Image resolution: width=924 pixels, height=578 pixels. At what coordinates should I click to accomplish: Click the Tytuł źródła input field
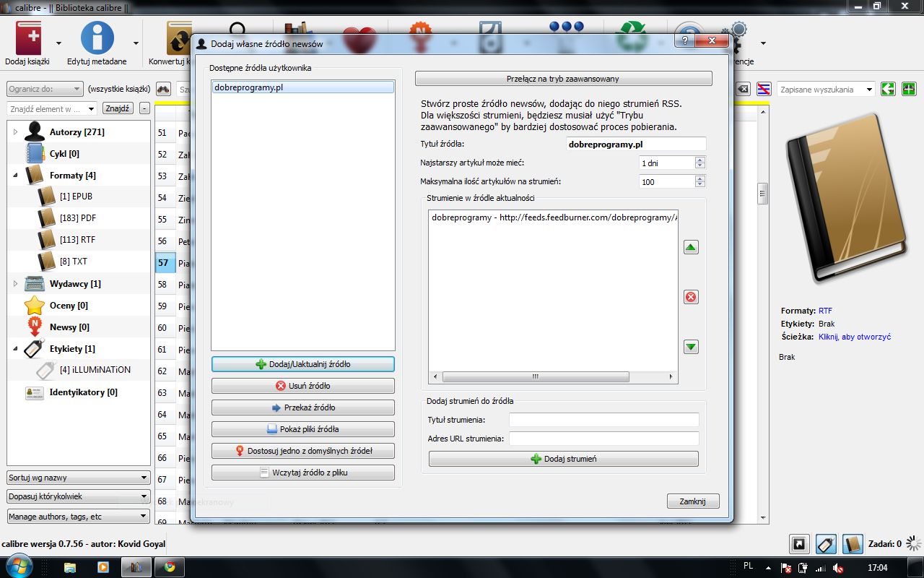pyautogui.click(x=636, y=144)
